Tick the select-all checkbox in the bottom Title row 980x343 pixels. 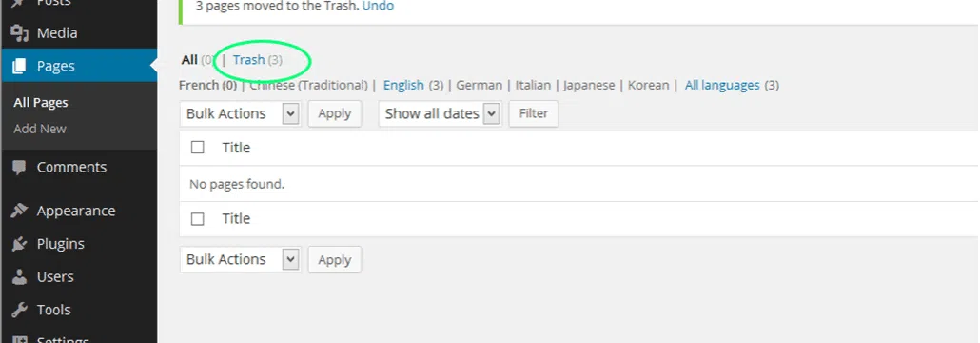click(x=198, y=218)
